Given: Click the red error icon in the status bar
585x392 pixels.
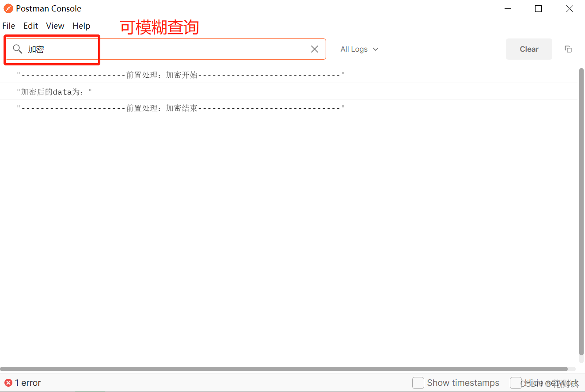Looking at the screenshot, I should click(x=8, y=383).
